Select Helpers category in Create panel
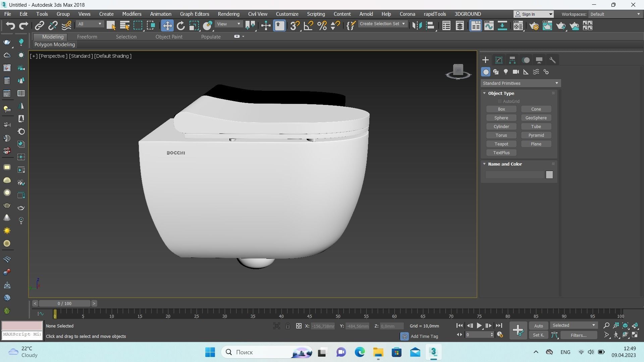 click(526, 72)
